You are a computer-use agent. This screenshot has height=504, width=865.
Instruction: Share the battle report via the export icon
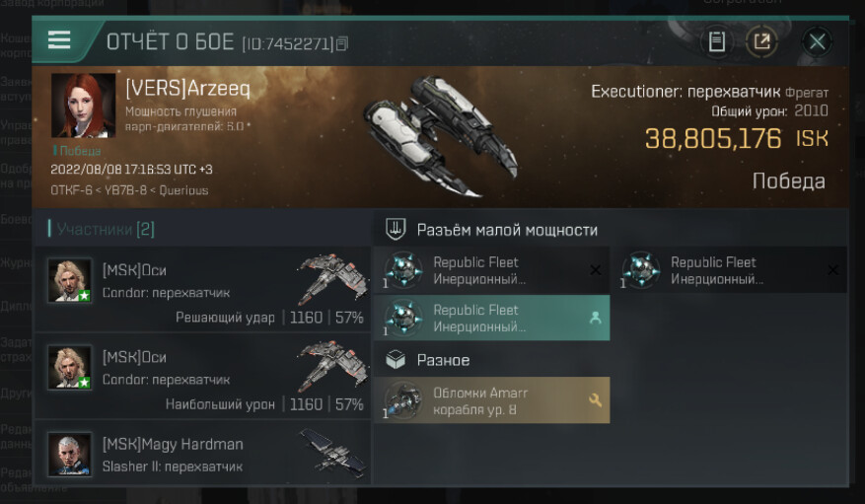tap(761, 41)
